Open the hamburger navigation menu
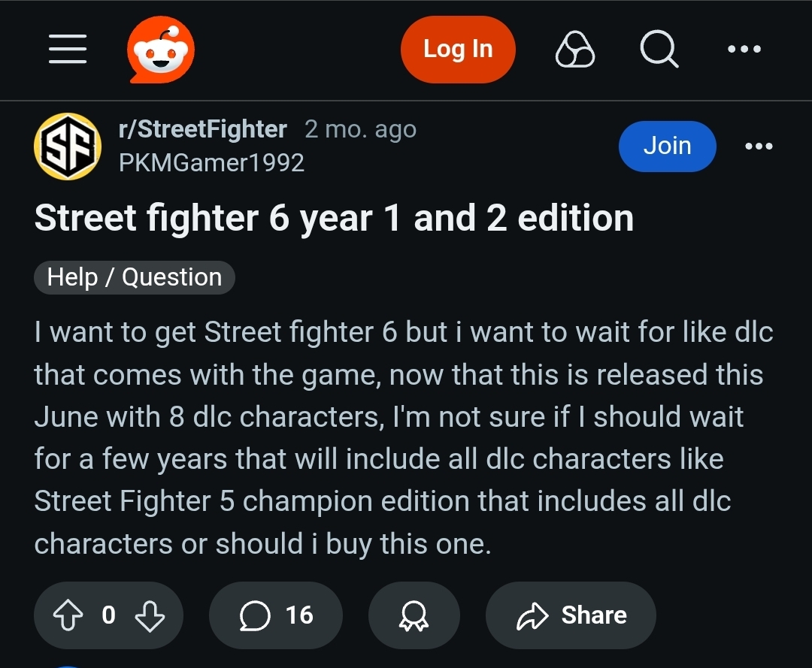Screen dimensions: 812x668 pos(68,49)
